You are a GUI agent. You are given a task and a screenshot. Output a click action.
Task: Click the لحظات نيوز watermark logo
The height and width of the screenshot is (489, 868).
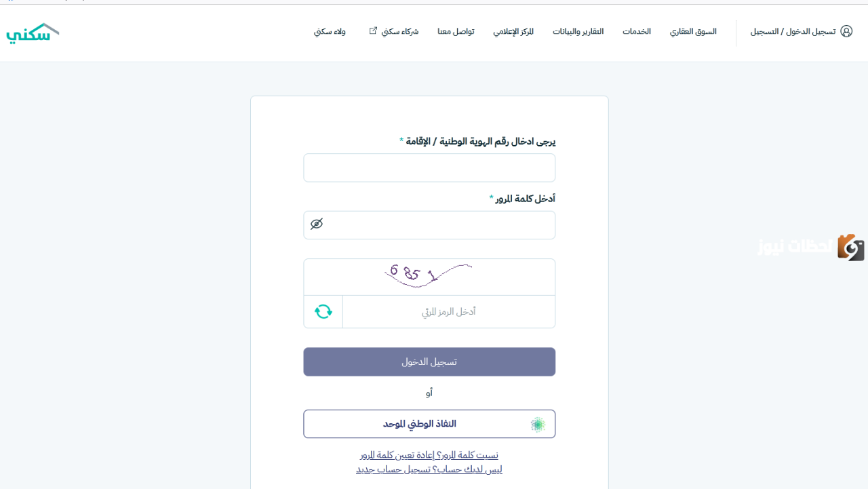[811, 247]
